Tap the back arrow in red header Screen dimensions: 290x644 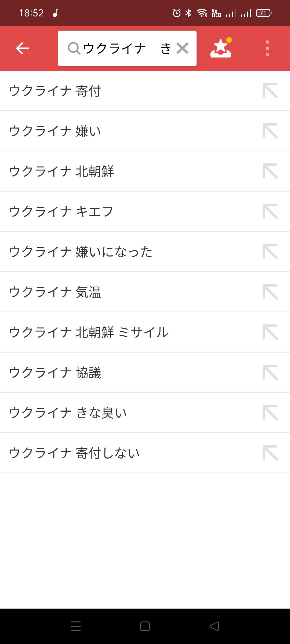pos(23,48)
